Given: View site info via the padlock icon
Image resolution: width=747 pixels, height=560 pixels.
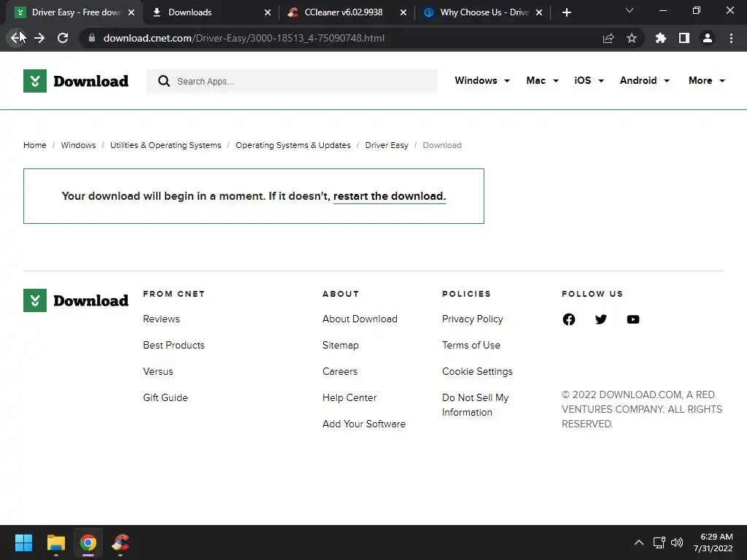Looking at the screenshot, I should point(92,38).
